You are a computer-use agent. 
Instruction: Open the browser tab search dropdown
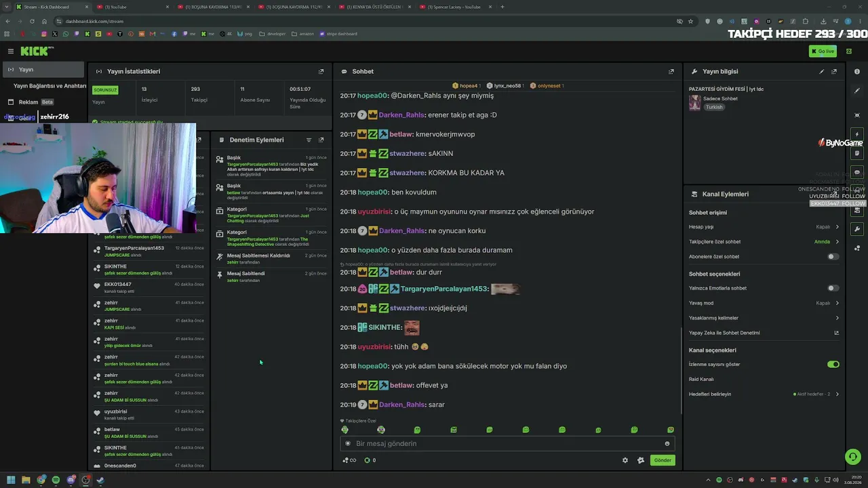click(7, 7)
